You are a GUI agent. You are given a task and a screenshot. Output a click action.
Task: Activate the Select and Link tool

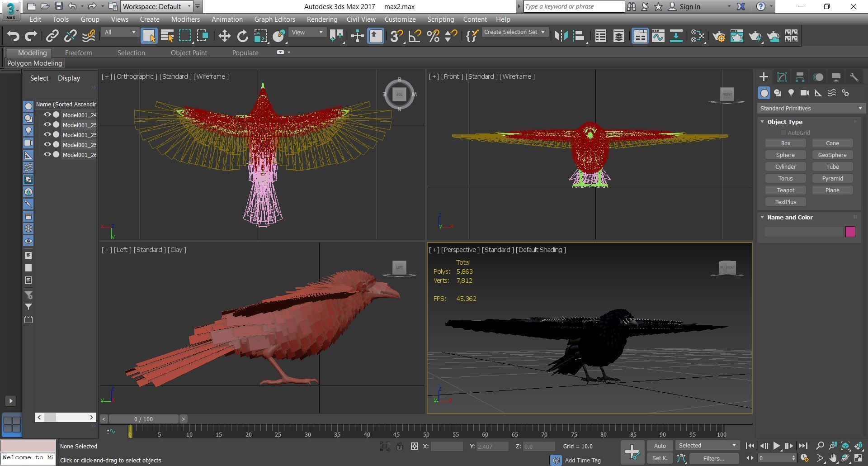(52, 36)
